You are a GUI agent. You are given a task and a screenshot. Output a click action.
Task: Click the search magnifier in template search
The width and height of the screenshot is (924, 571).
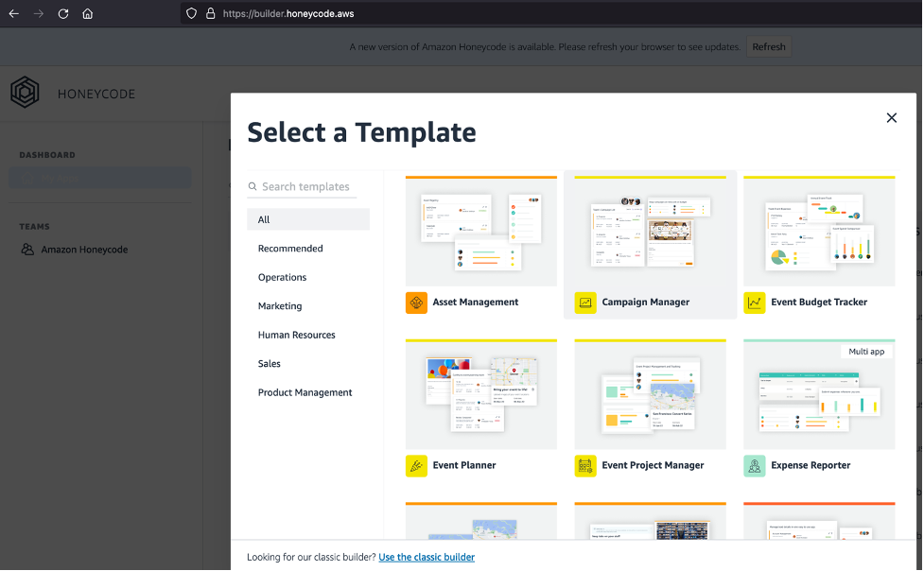[x=252, y=186]
